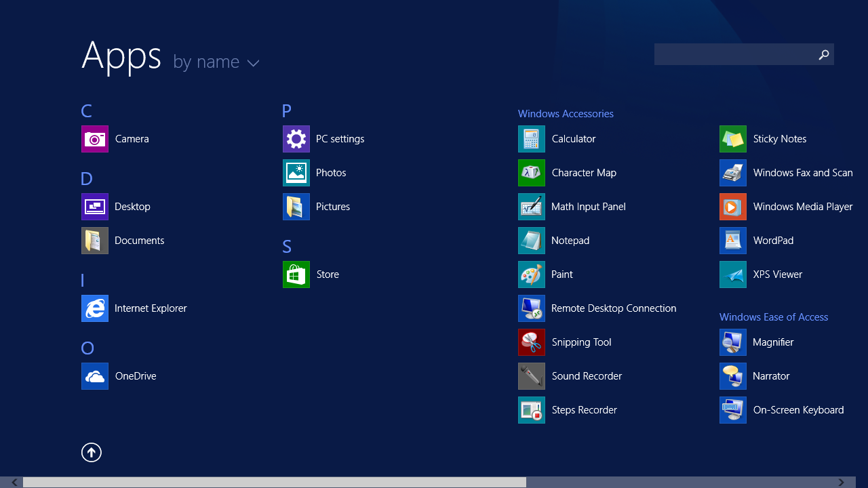This screenshot has height=488, width=868.
Task: Open Windows Media Player icon
Action: coord(733,207)
